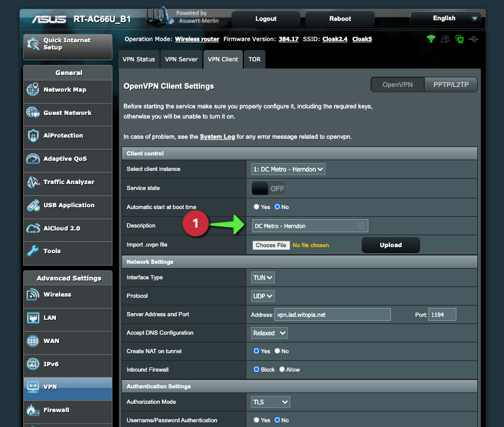Click the Traffic Analyzer icon
504x427 pixels.
click(x=33, y=182)
